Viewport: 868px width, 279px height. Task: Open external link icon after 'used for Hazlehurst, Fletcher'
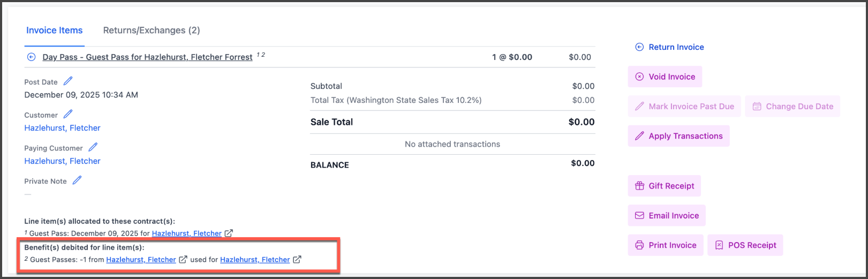tap(297, 260)
